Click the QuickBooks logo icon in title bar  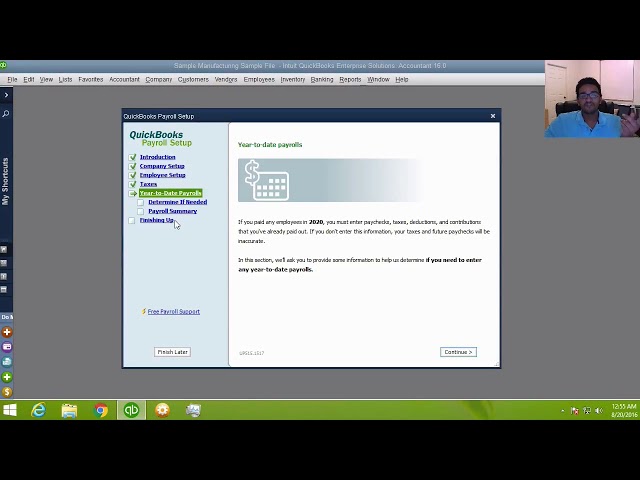(3, 65)
